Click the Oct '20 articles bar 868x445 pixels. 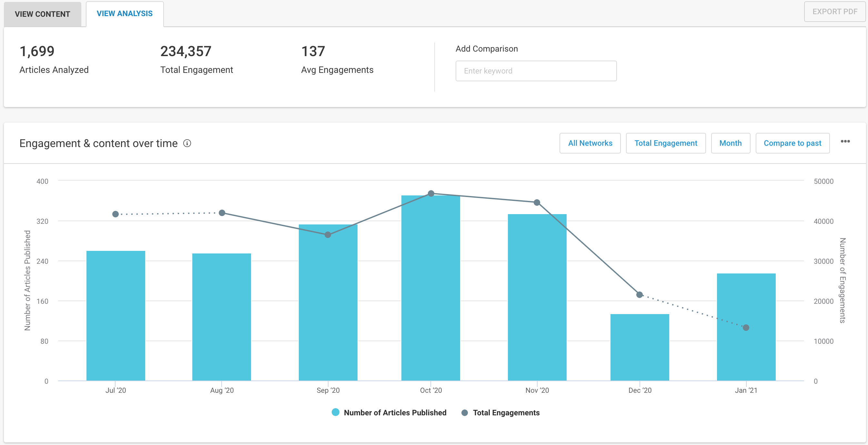(431, 288)
